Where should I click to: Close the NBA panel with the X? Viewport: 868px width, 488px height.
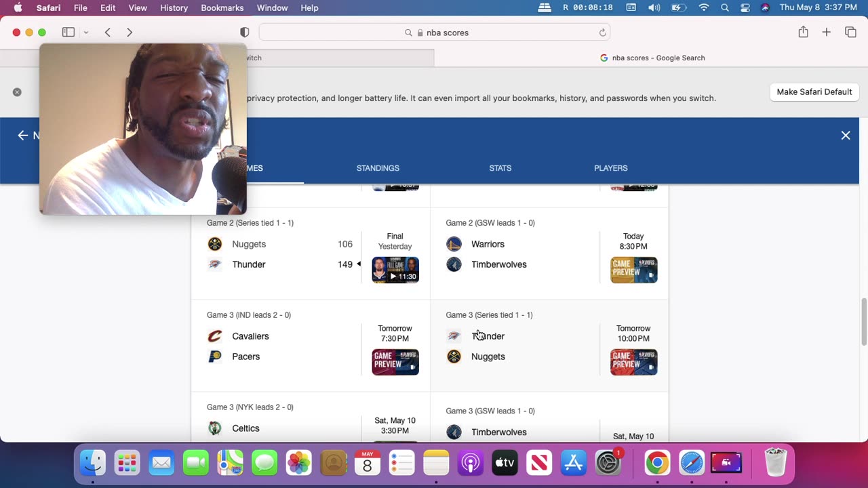846,136
